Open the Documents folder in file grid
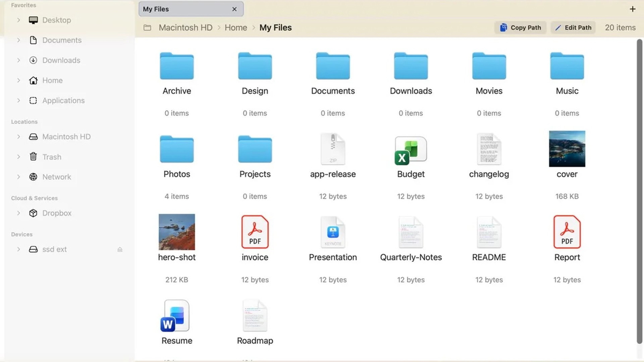 coord(333,66)
